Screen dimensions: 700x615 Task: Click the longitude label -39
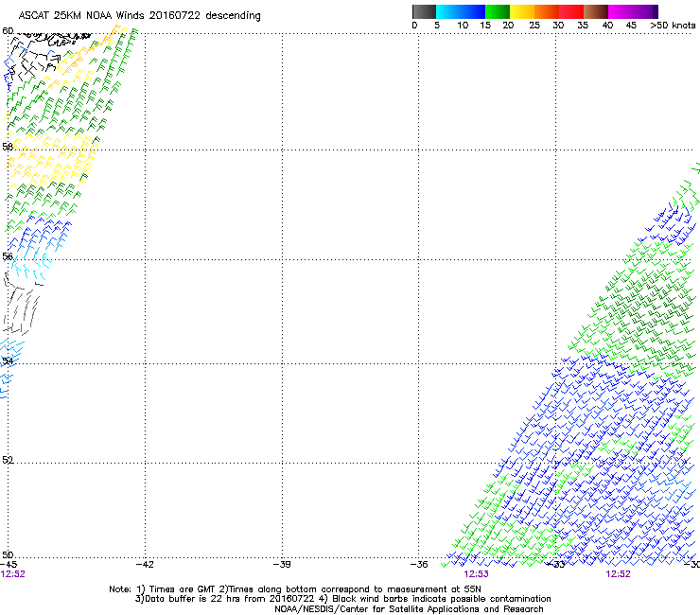[x=282, y=565]
